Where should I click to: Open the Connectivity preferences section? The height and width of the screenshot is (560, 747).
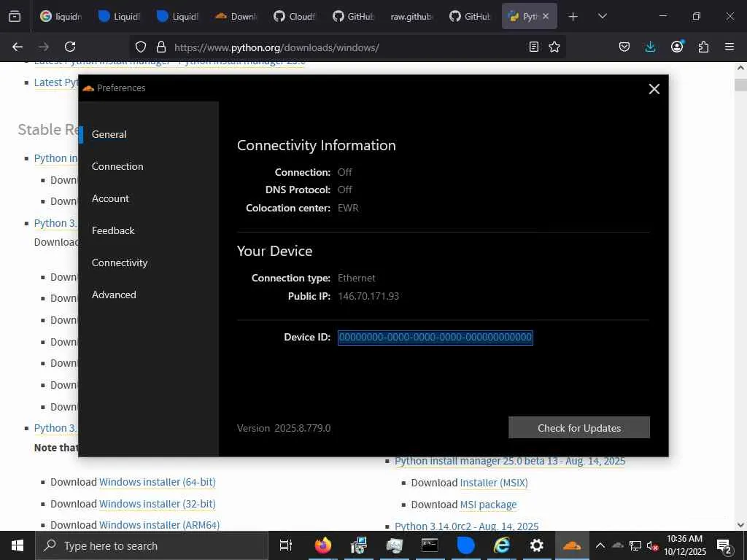pos(120,262)
